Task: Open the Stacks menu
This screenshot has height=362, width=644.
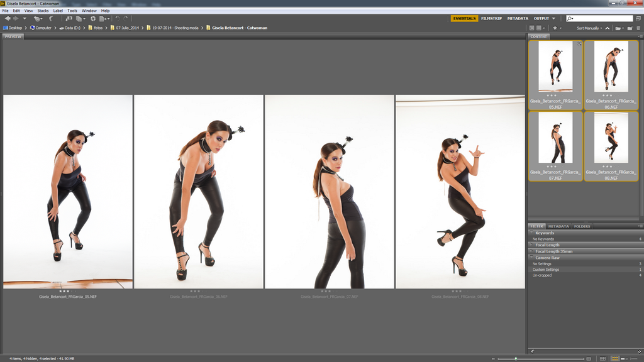Action: (x=43, y=11)
